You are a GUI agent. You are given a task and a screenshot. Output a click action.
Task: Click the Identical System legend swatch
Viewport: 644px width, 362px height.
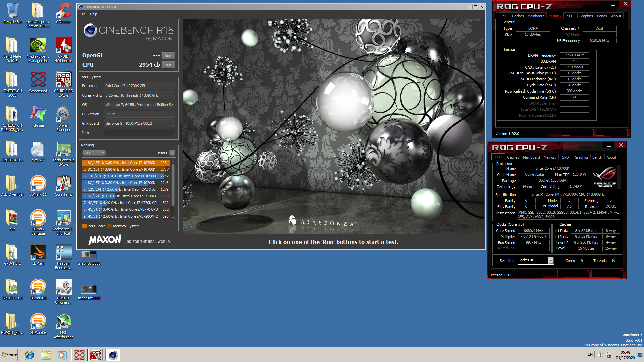(109, 226)
